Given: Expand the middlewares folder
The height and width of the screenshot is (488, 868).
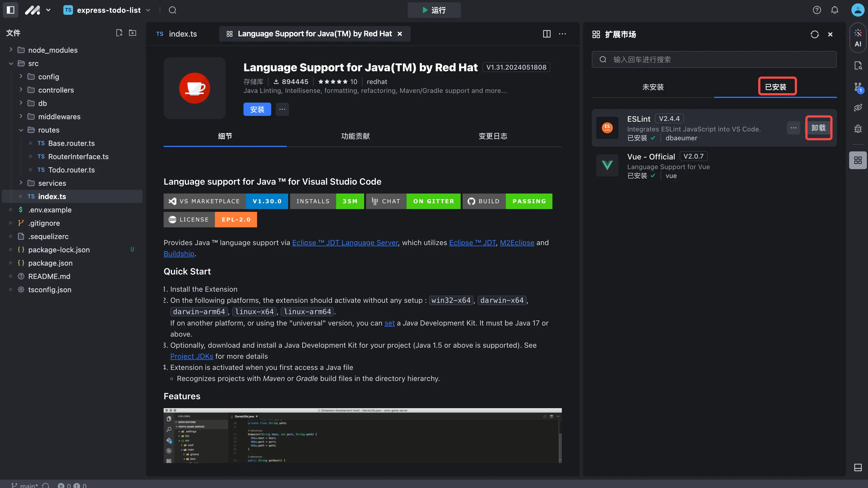Looking at the screenshot, I should point(21,117).
